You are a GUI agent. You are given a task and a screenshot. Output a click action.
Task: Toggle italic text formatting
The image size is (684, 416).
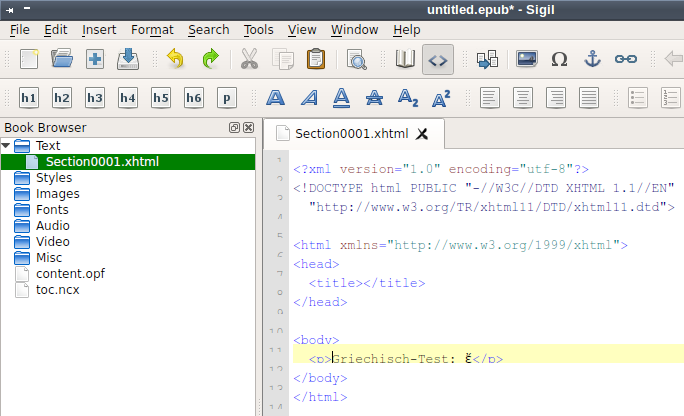[309, 98]
